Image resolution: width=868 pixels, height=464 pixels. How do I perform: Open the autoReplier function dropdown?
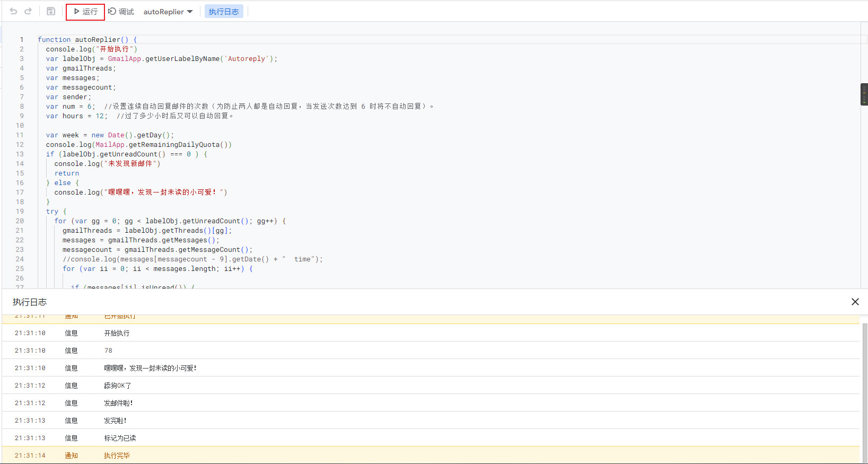[168, 12]
